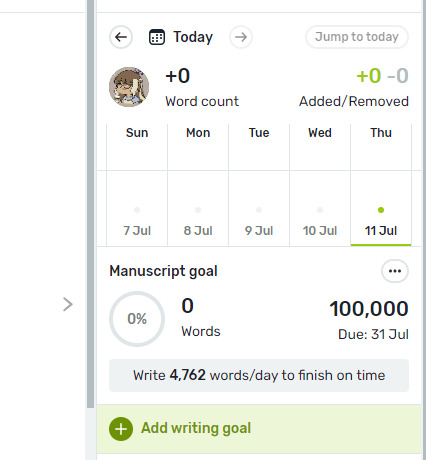The image size is (426, 460).
Task: Click Jump to today button
Action: click(x=357, y=37)
